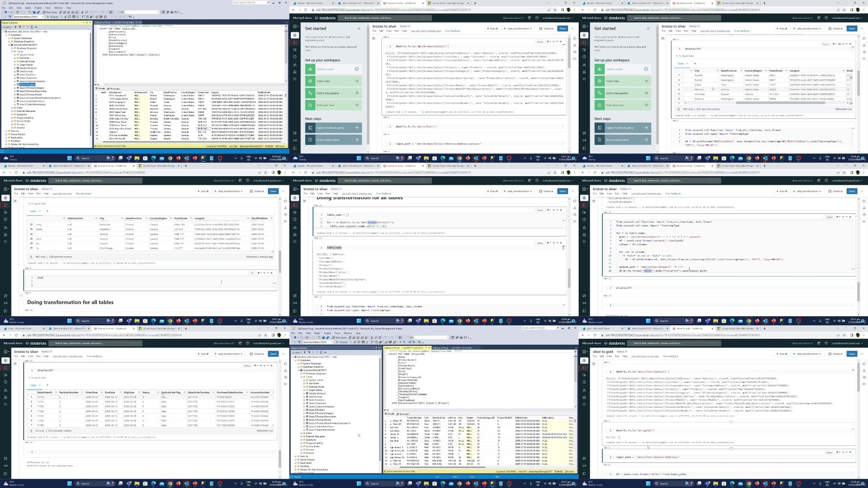Open Python language dropdown beside silver to gold title
The width and height of the screenshot is (868, 488).
coord(622,351)
